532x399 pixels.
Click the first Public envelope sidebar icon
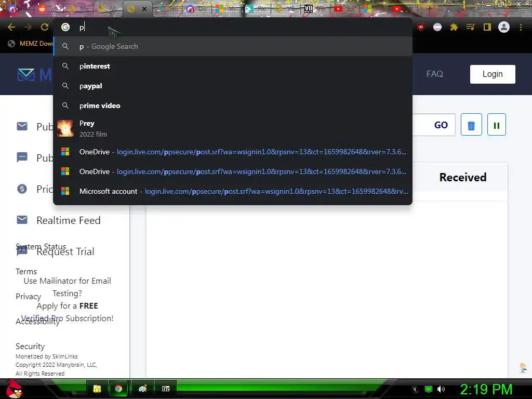(x=22, y=126)
